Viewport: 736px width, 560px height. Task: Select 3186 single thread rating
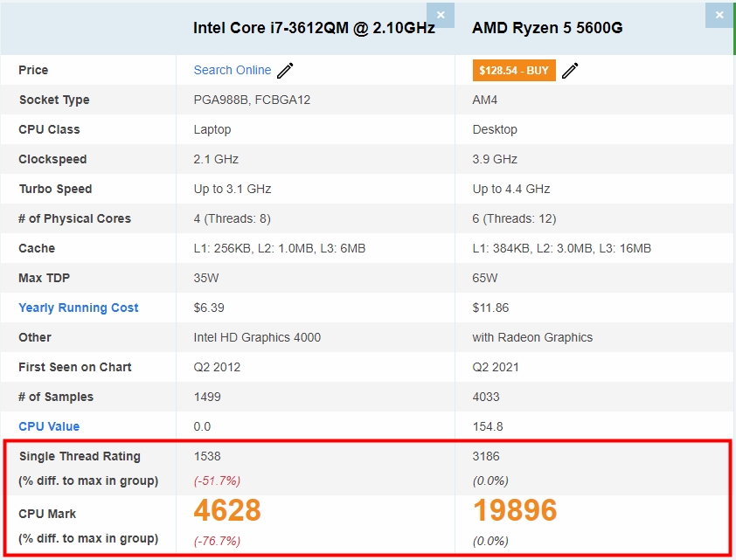[486, 456]
